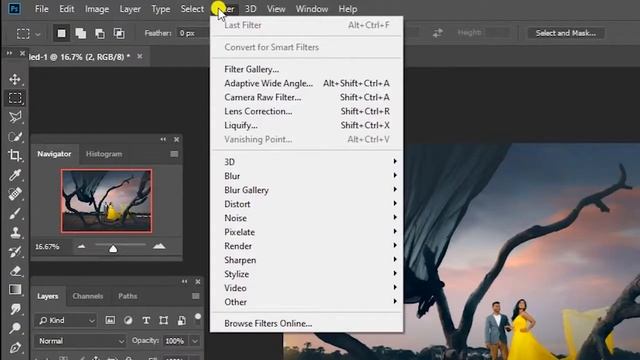Image resolution: width=640 pixels, height=360 pixels.
Task: Select the Quick Selection tool
Action: 15,136
